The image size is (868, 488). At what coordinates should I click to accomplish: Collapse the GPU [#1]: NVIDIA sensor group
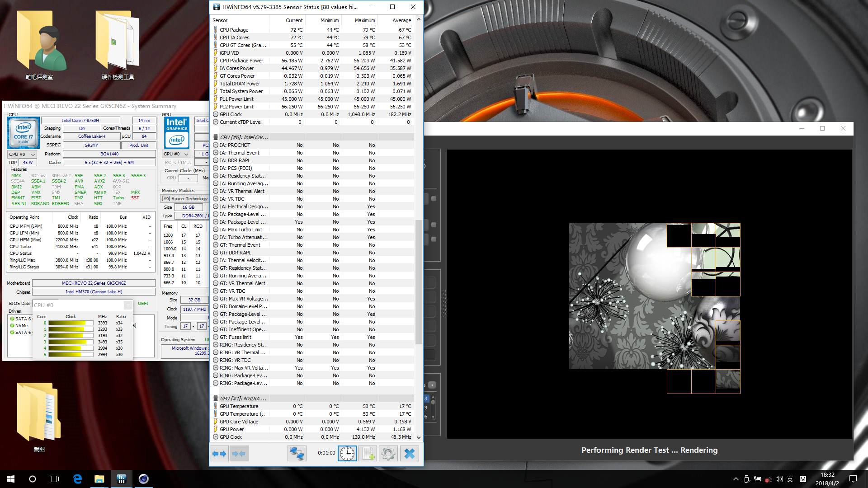coord(216,399)
